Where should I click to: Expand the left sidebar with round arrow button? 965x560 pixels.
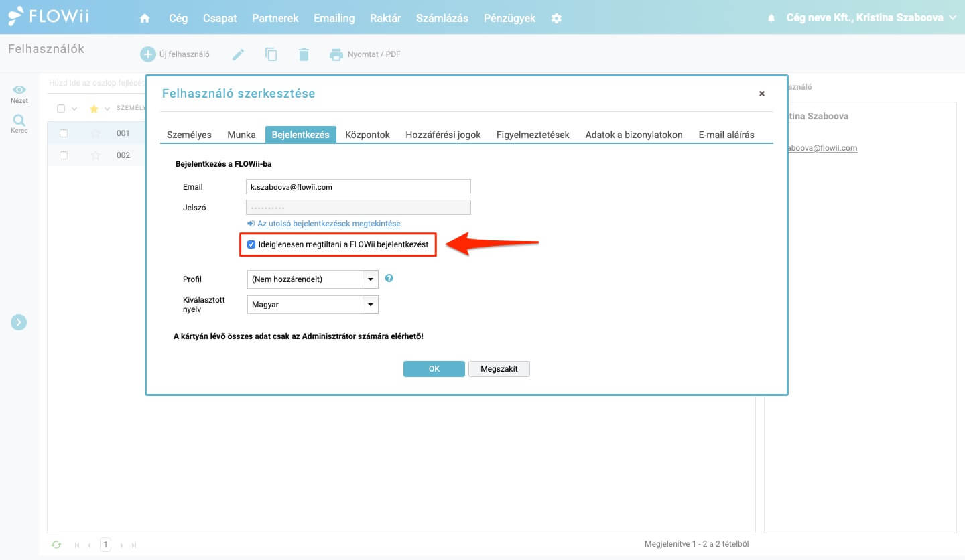19,322
